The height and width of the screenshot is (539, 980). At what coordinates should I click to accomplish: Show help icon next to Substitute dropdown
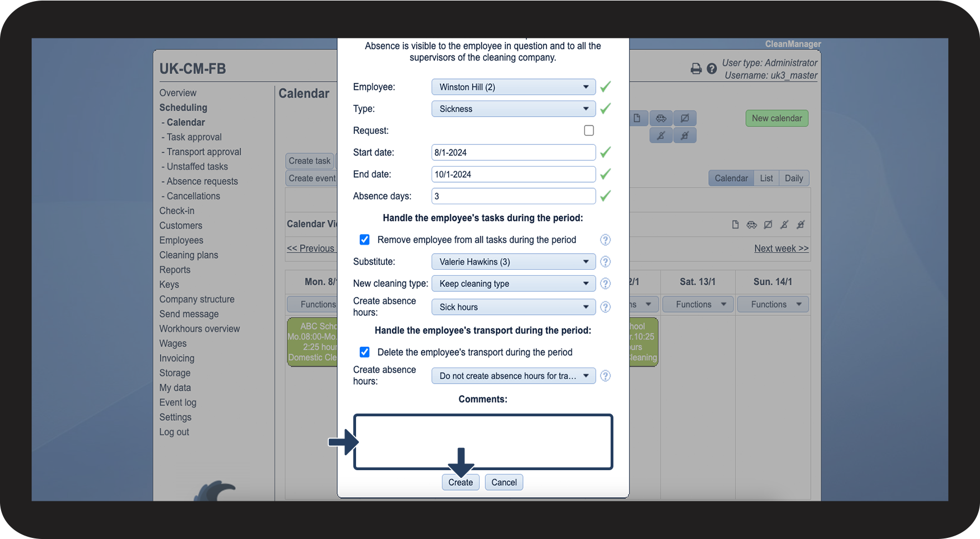point(606,261)
